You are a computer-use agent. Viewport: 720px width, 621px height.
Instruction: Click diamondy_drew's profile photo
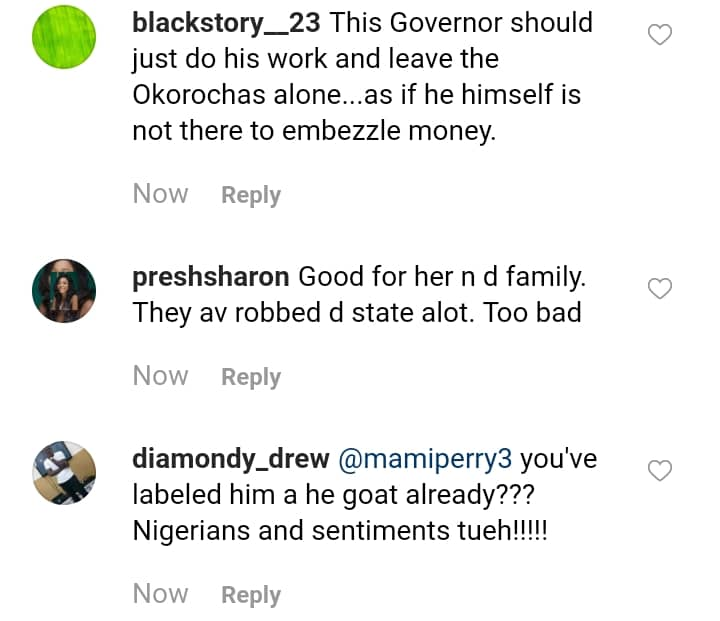point(64,473)
